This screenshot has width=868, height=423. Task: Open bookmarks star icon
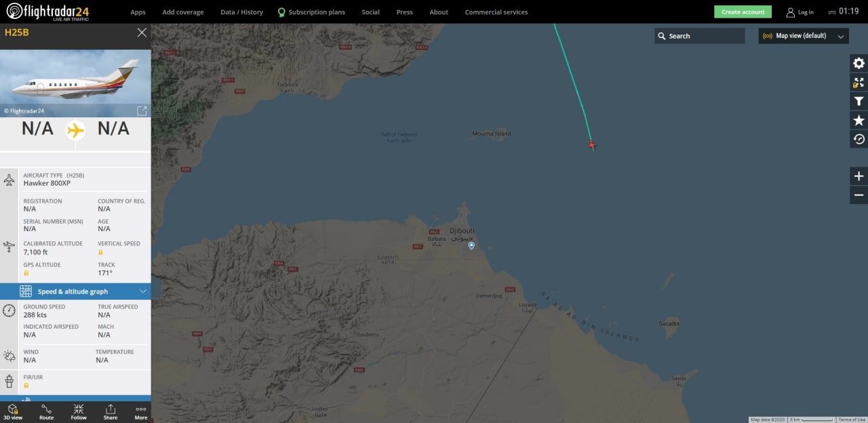[x=859, y=121]
